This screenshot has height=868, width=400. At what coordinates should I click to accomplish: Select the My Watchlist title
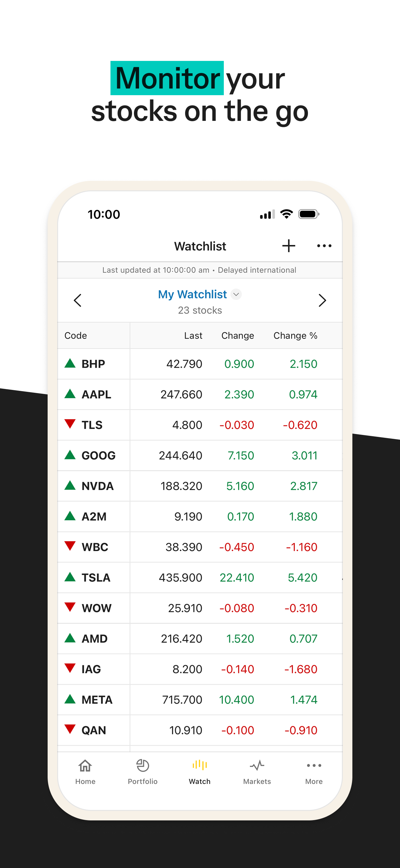click(192, 294)
